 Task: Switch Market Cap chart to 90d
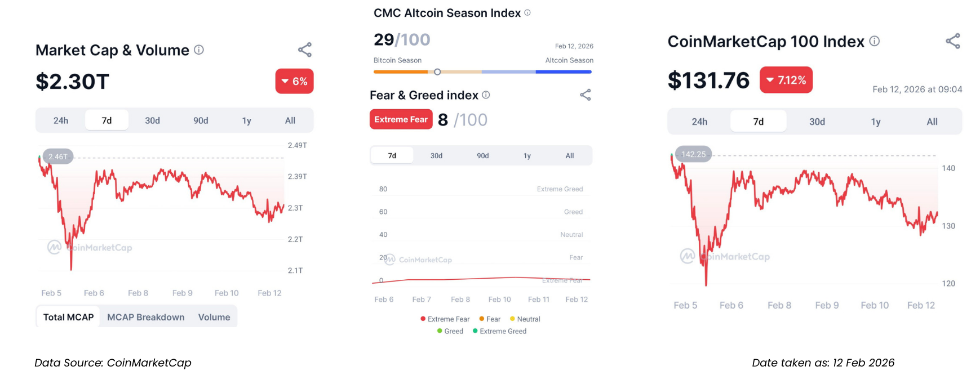pyautogui.click(x=201, y=120)
